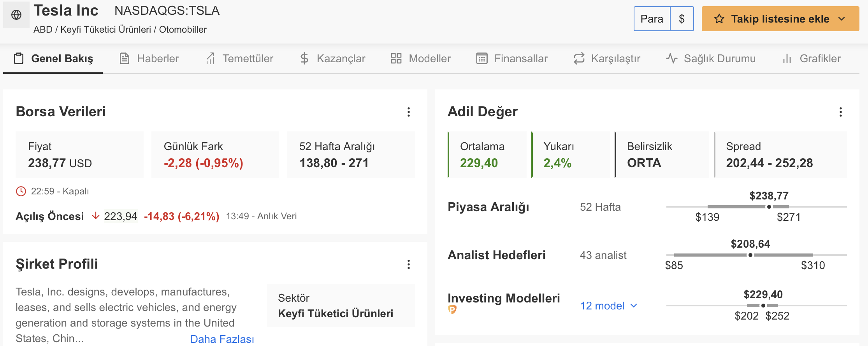Switch to the Kazançlar tab
This screenshot has width=868, height=346.
pyautogui.click(x=332, y=59)
